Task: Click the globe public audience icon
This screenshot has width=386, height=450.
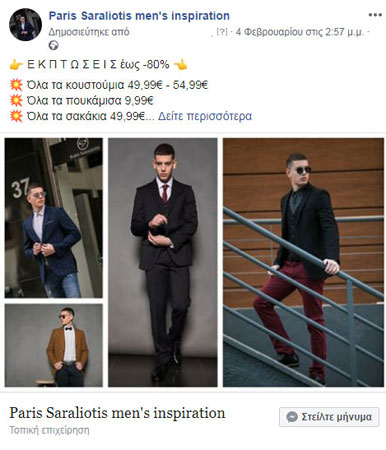Action: point(53,45)
